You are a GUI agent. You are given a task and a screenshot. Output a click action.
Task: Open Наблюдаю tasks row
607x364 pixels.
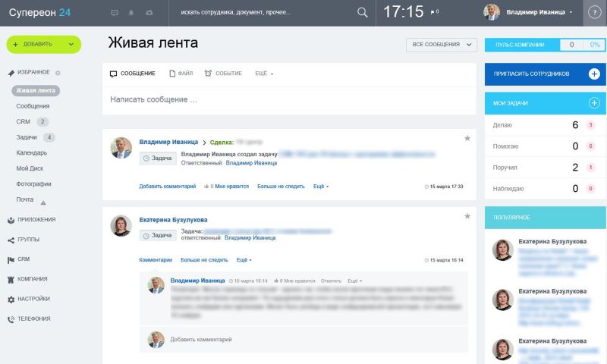pyautogui.click(x=545, y=189)
